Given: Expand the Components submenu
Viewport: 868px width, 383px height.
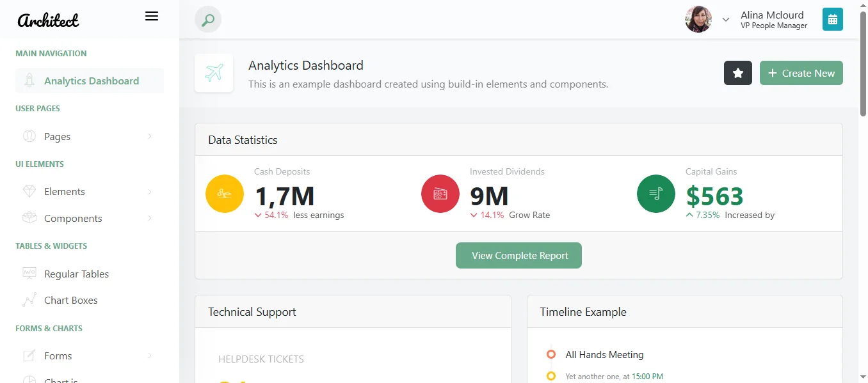Looking at the screenshot, I should tap(150, 217).
